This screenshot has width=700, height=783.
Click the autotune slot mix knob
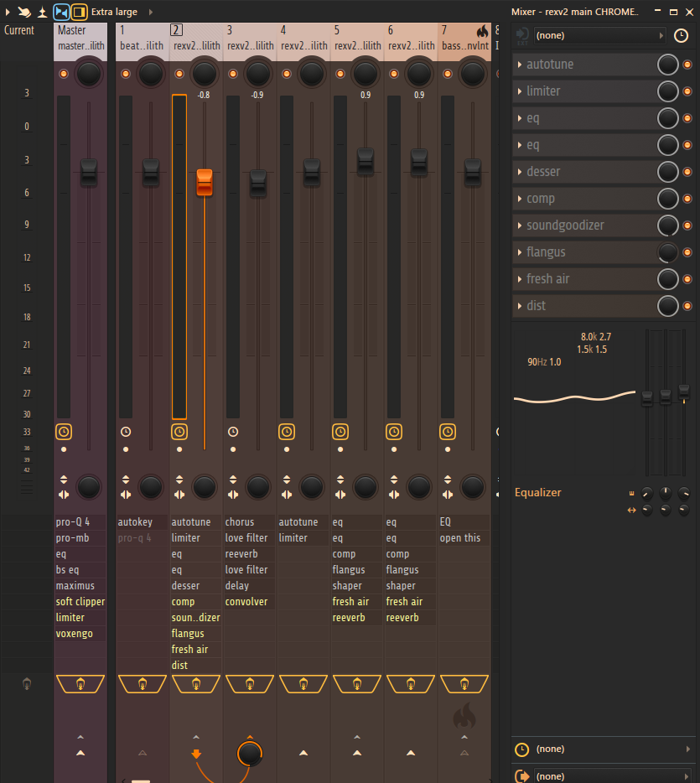667,65
